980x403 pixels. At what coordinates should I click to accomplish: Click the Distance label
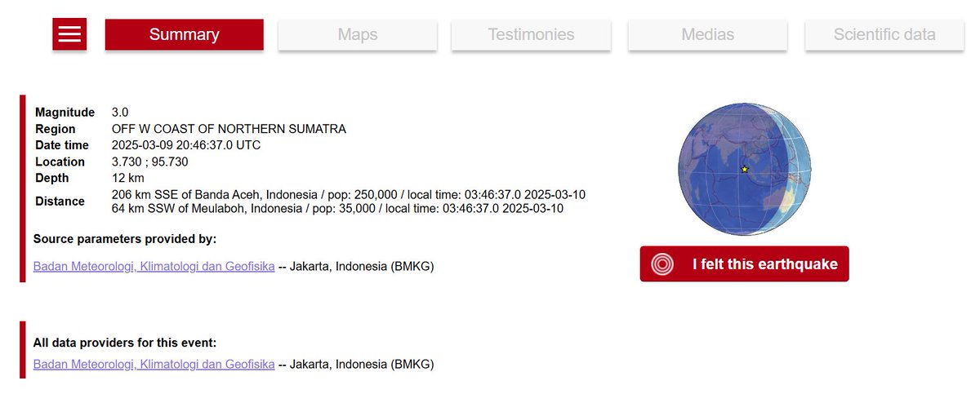click(x=60, y=201)
